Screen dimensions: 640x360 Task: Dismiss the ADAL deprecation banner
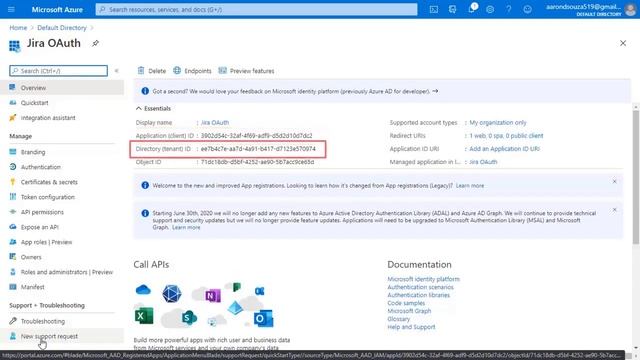click(x=614, y=210)
